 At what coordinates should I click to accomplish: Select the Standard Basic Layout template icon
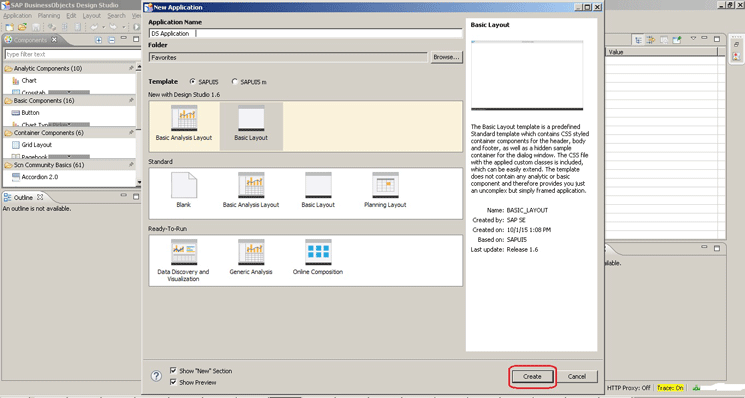pyautogui.click(x=318, y=185)
